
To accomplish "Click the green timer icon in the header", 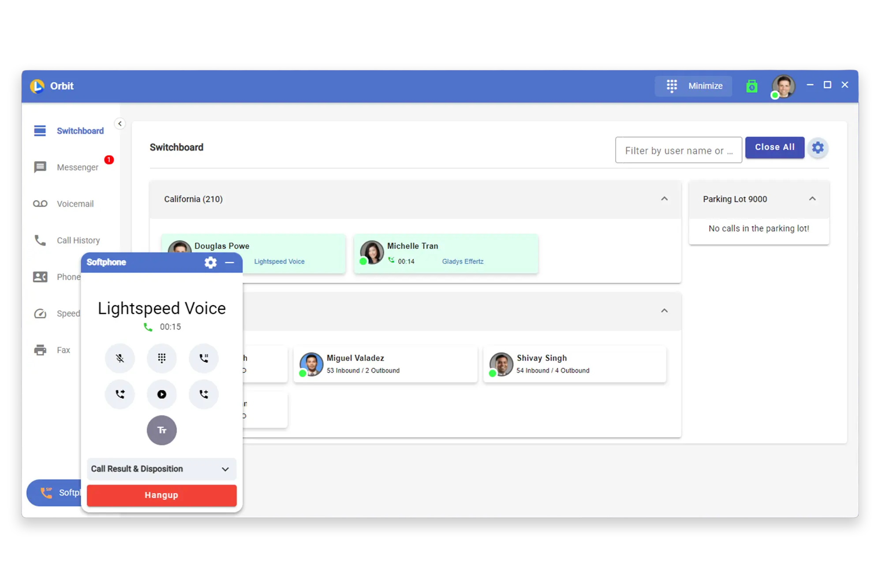I will [752, 86].
